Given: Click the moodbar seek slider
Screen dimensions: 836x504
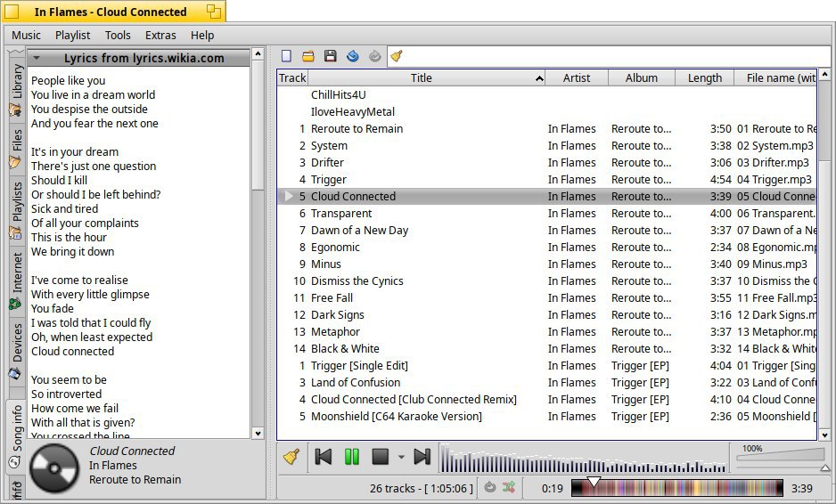Looking at the screenshot, I should coord(677,488).
